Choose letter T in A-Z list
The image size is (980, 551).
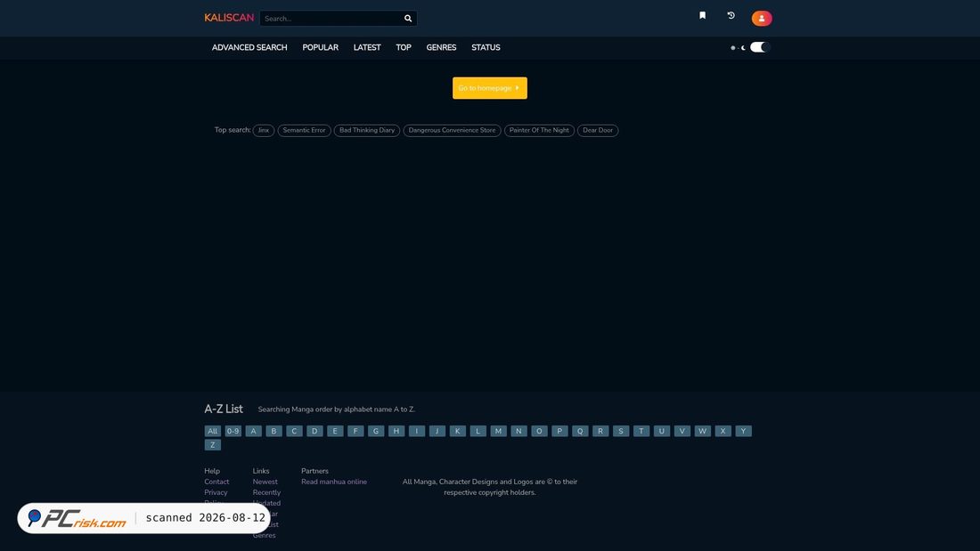coord(641,431)
